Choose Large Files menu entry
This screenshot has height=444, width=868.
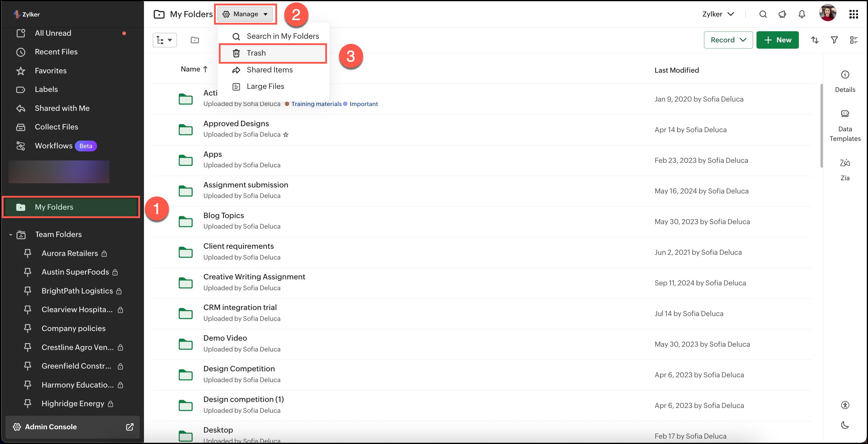(265, 87)
